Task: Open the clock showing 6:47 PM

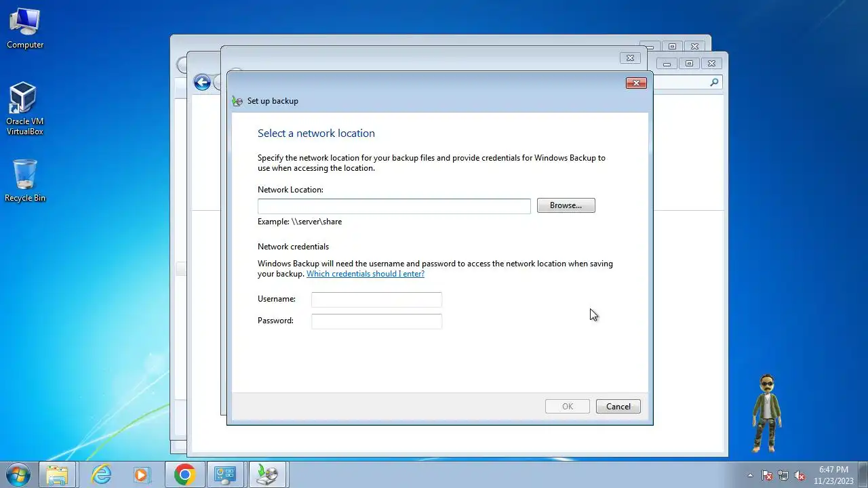Action: 833,475
